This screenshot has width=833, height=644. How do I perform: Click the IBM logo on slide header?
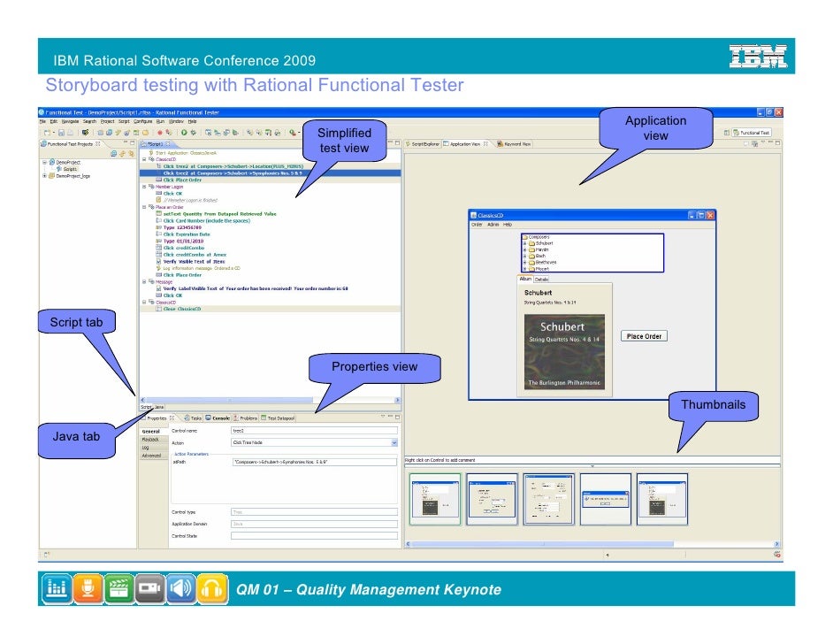(x=758, y=56)
